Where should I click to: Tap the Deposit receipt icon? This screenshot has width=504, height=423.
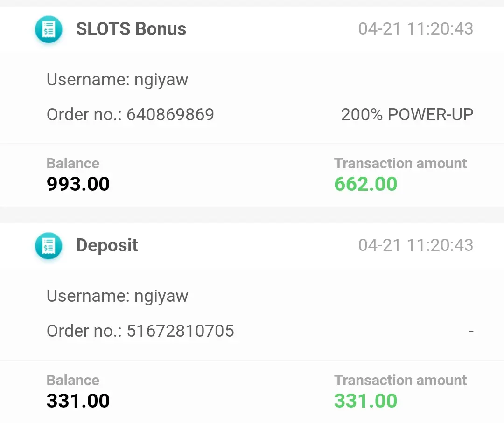click(x=49, y=246)
